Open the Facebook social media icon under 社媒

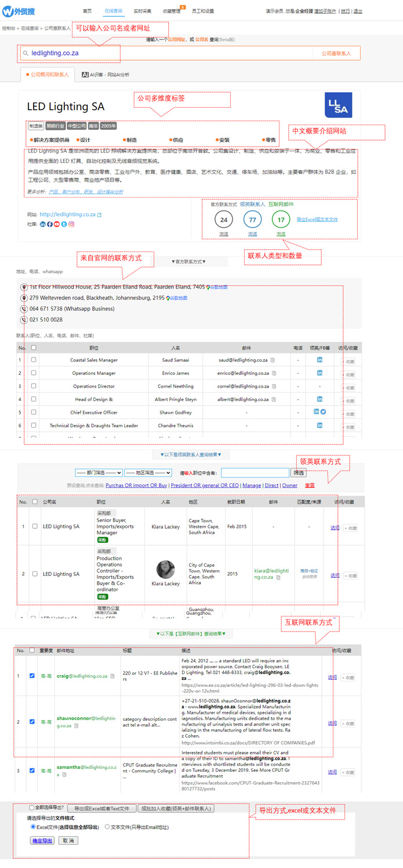[50, 224]
